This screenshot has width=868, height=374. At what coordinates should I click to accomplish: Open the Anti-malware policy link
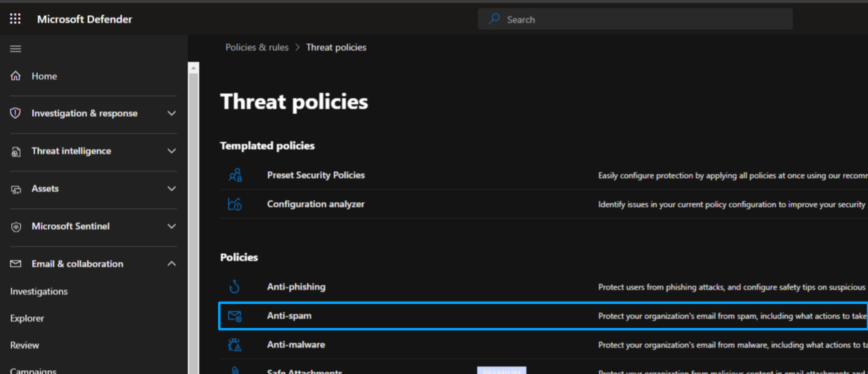[x=295, y=344]
